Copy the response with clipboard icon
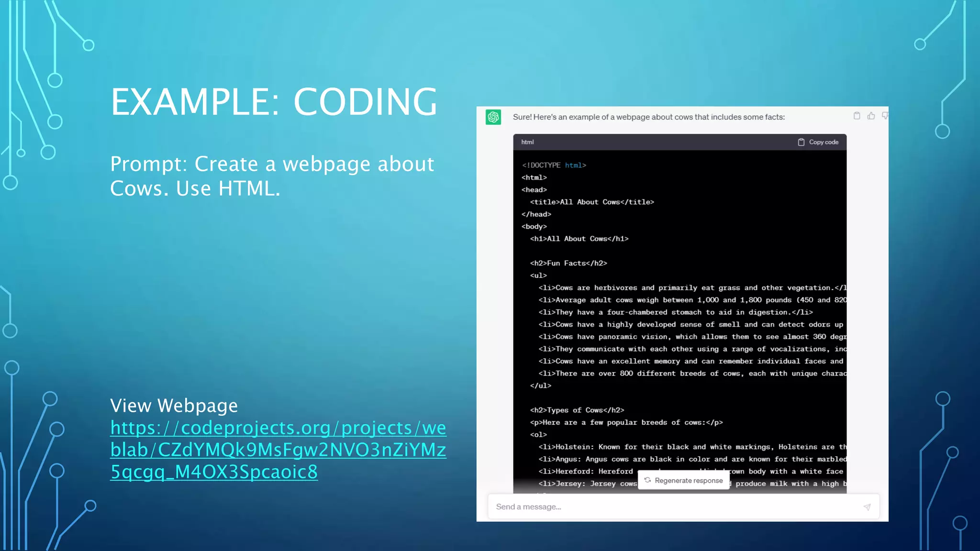 tap(857, 116)
